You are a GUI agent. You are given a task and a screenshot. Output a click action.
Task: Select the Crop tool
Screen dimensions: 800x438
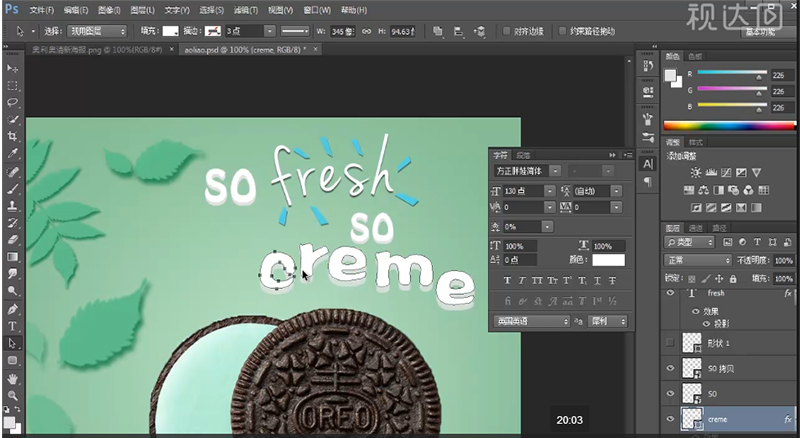tap(12, 136)
